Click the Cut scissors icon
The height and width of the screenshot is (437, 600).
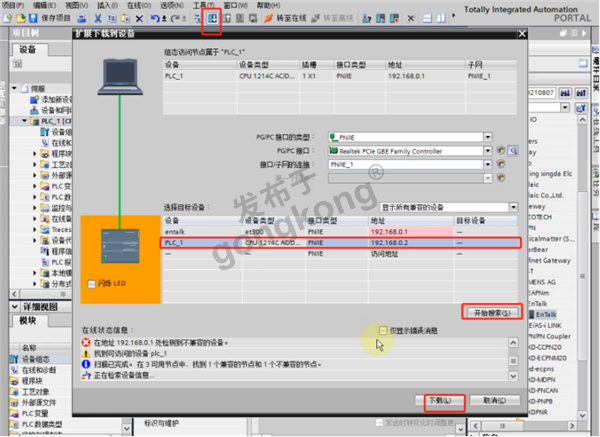pos(98,18)
